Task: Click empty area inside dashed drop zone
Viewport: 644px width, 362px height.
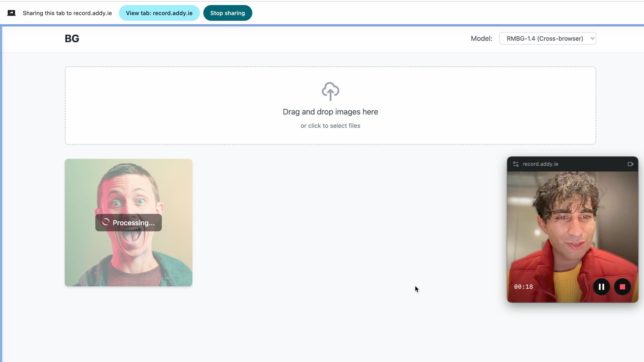Action: coord(174,107)
